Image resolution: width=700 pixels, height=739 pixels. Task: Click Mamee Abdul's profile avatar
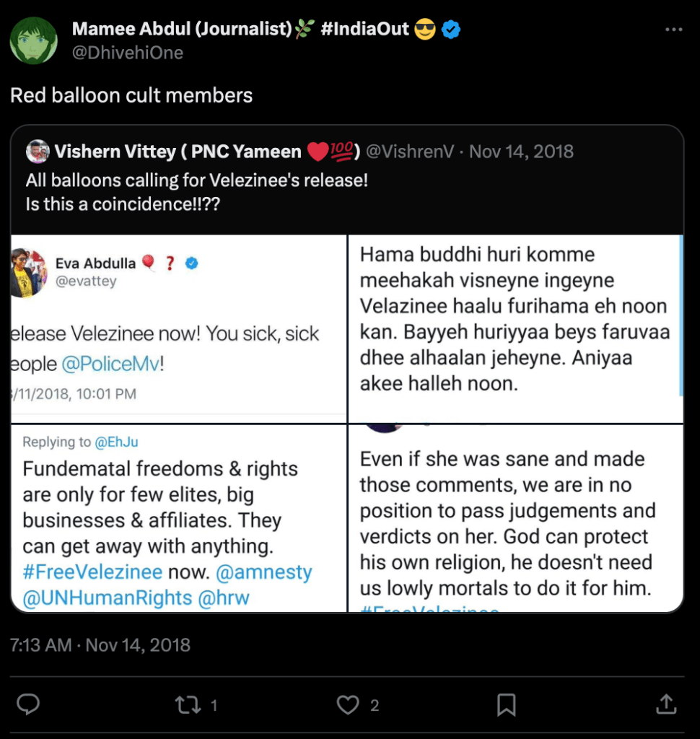pyautogui.click(x=33, y=40)
